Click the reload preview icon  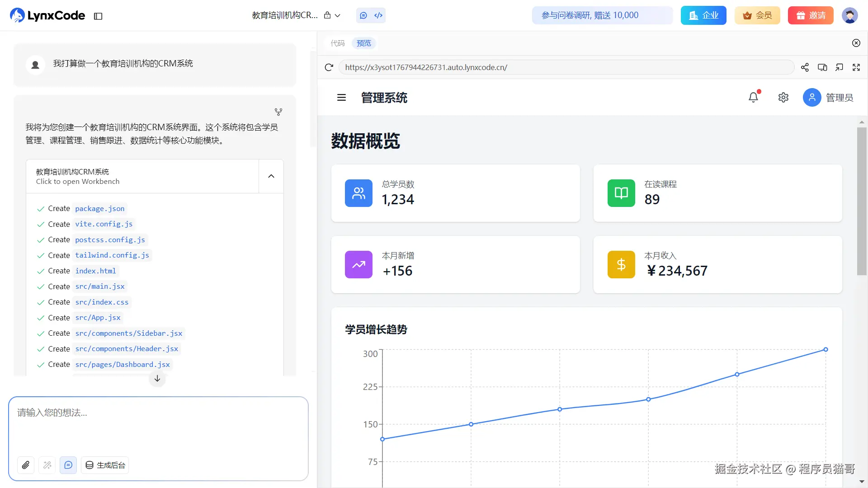329,67
